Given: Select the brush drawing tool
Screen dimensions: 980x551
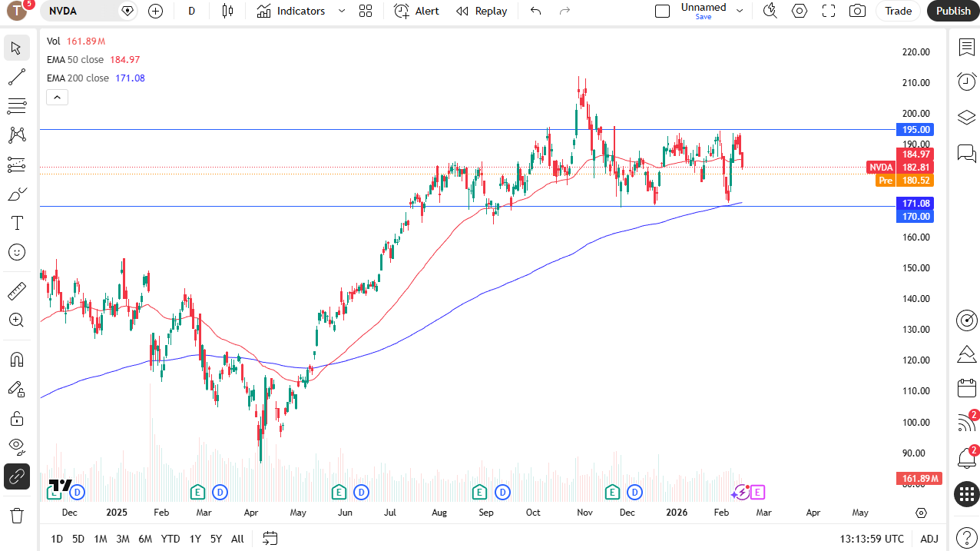Looking at the screenshot, I should 17,194.
